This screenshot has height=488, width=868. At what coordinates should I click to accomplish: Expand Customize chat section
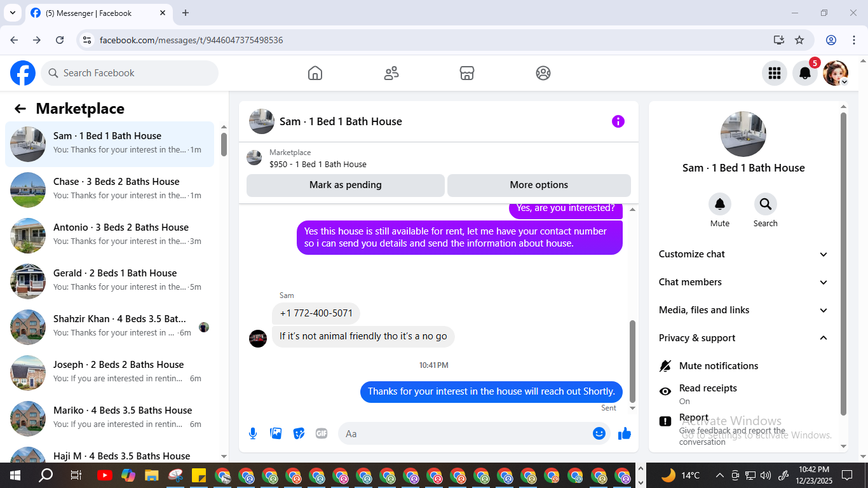click(x=743, y=254)
